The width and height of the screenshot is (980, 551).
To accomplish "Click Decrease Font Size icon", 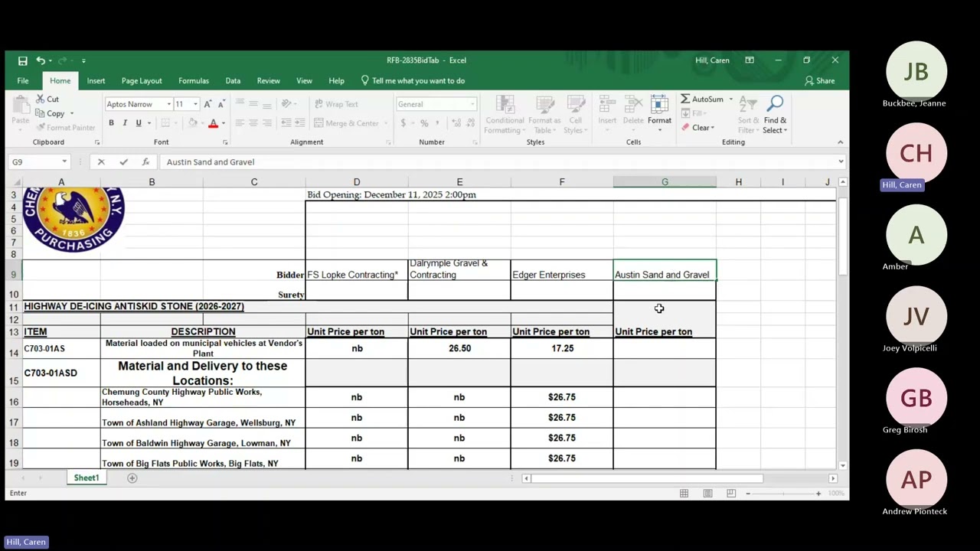I will tap(221, 104).
